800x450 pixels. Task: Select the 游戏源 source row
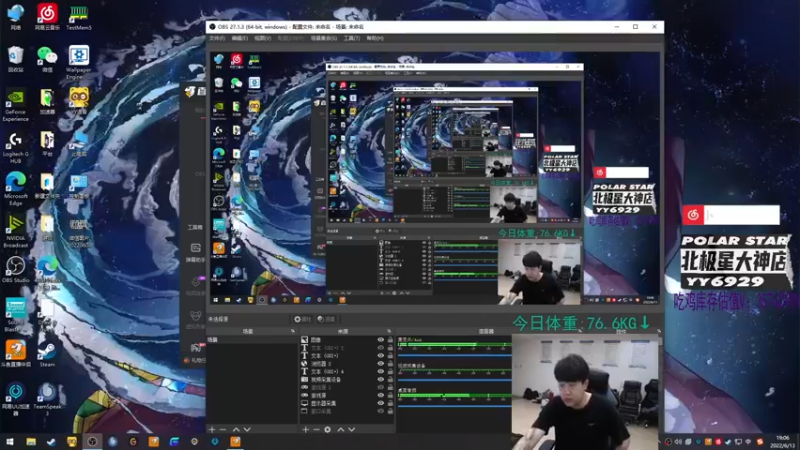click(x=345, y=395)
